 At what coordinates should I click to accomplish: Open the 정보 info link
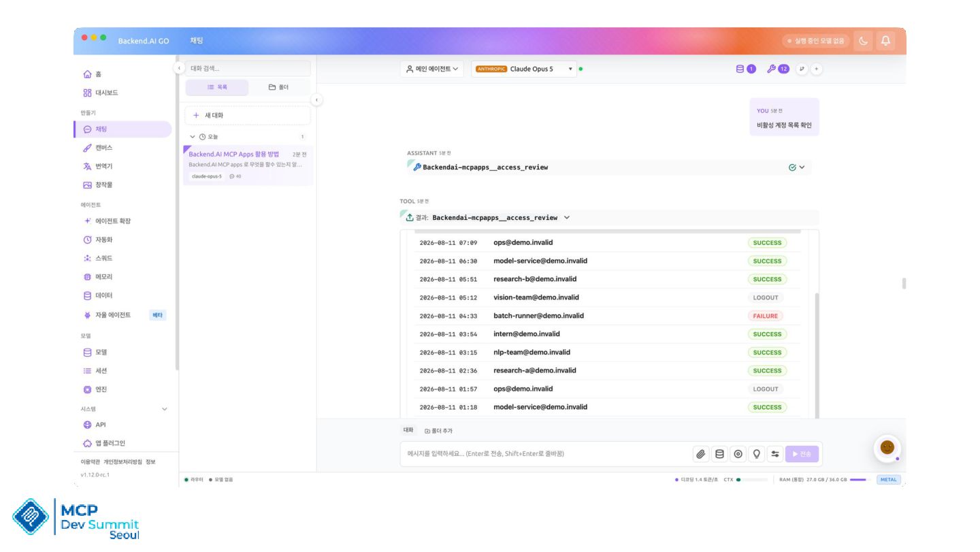click(x=150, y=462)
